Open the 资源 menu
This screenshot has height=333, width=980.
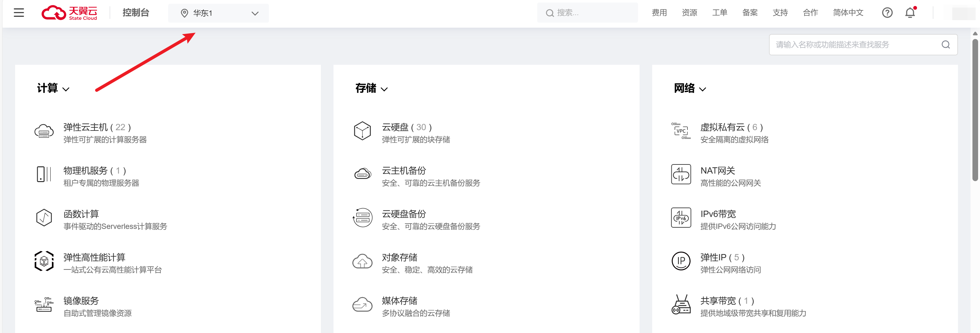[x=689, y=13]
